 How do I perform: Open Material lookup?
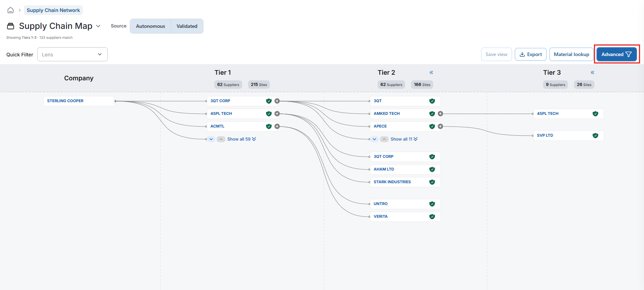[571, 54]
